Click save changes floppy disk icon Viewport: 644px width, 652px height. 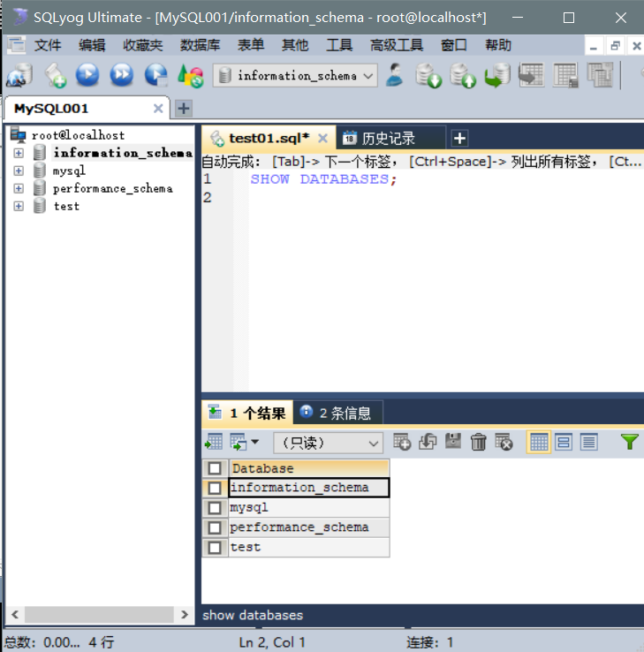coord(453,441)
